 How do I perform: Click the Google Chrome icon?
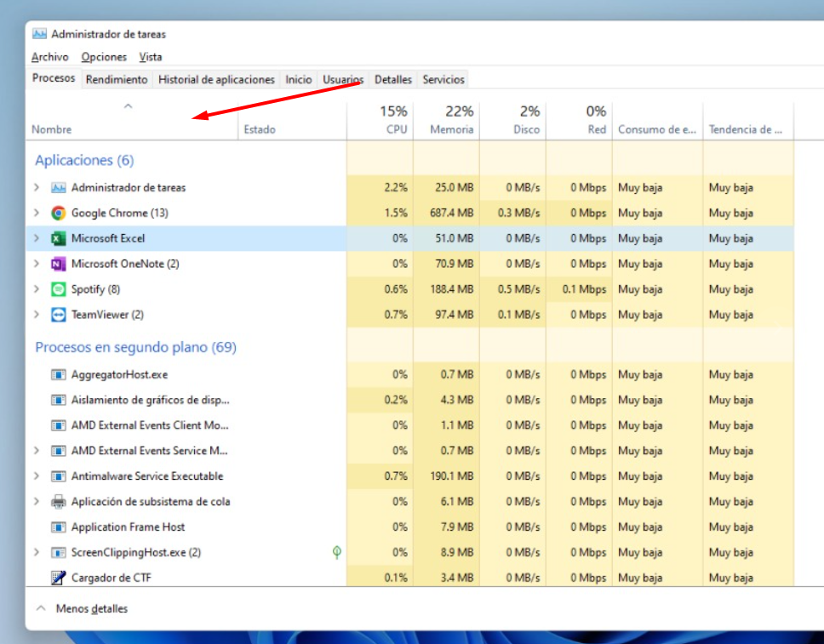coord(59,213)
